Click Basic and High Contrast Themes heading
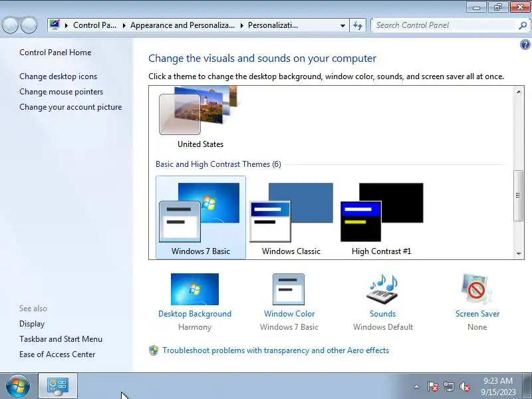Screen dimensions: 532x399 click(218, 164)
